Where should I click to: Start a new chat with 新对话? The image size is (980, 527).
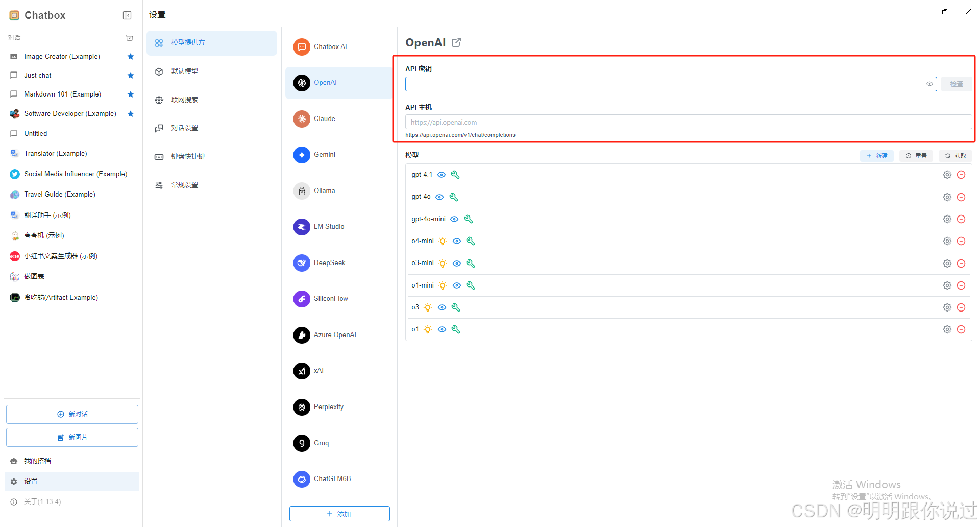point(72,414)
